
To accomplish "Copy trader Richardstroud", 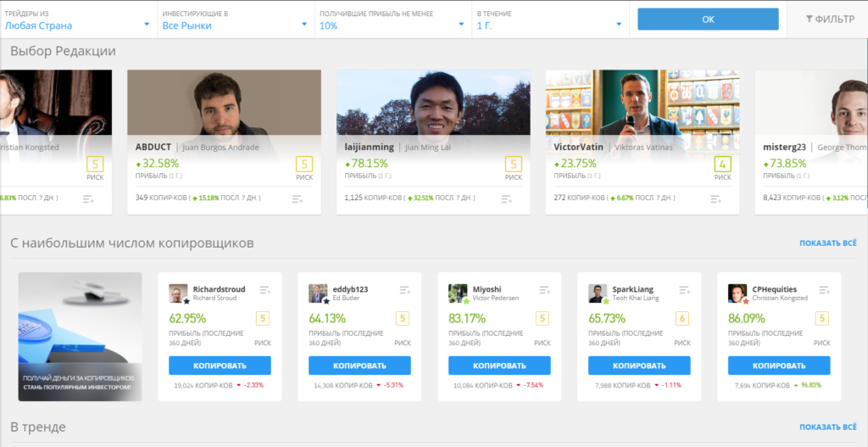I will coord(220,366).
